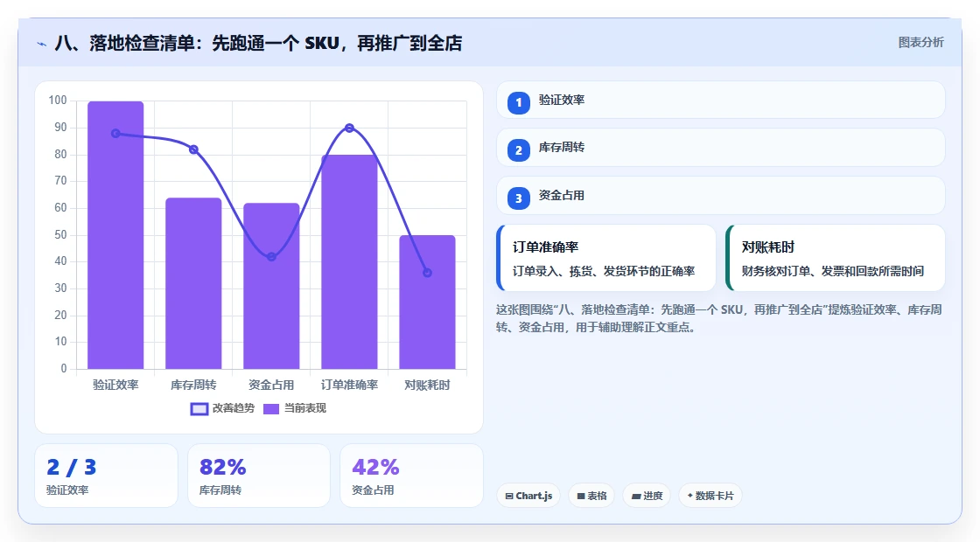Click the trend line point on 资金占用

click(x=271, y=257)
